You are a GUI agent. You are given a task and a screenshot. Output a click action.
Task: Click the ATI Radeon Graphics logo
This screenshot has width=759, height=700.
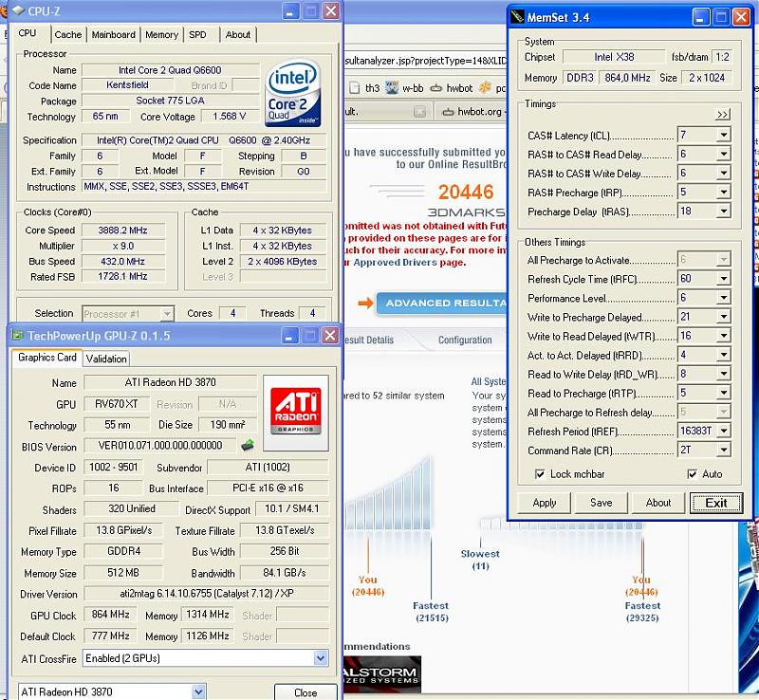pyautogui.click(x=295, y=412)
